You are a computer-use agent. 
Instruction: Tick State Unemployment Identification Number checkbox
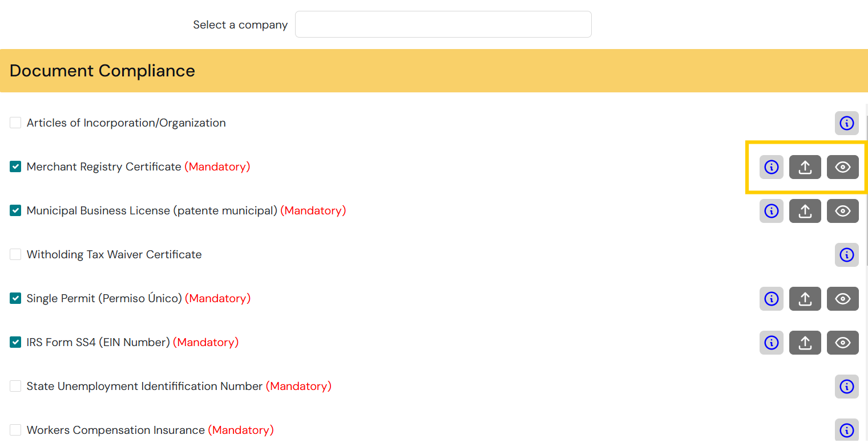(x=15, y=386)
